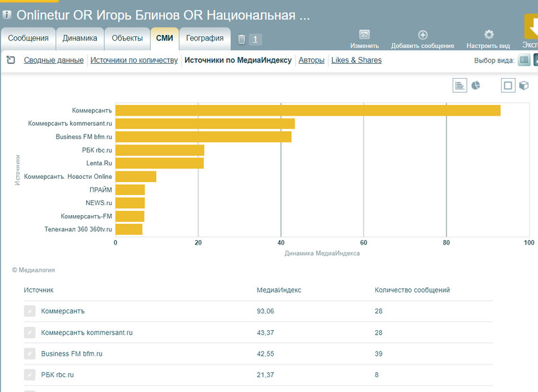Screen dimensions: 538x392
Task: Select the СМИ tab
Action: click(165, 38)
